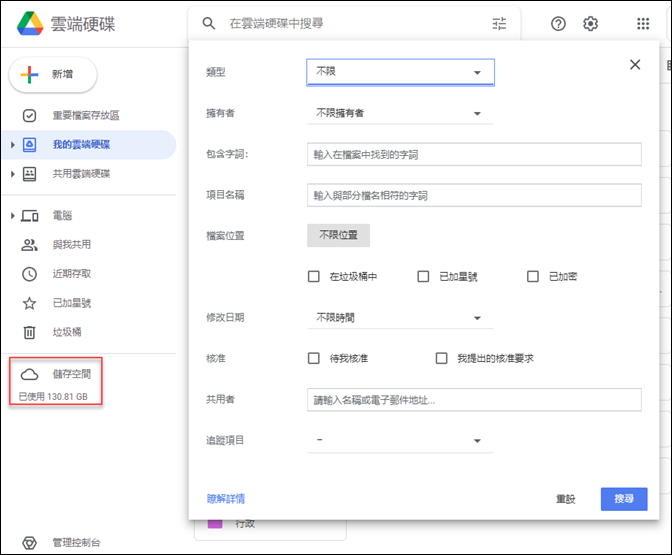This screenshot has width=672, height=555.
Task: Open the 追蹤項目 dropdown
Action: click(400, 441)
